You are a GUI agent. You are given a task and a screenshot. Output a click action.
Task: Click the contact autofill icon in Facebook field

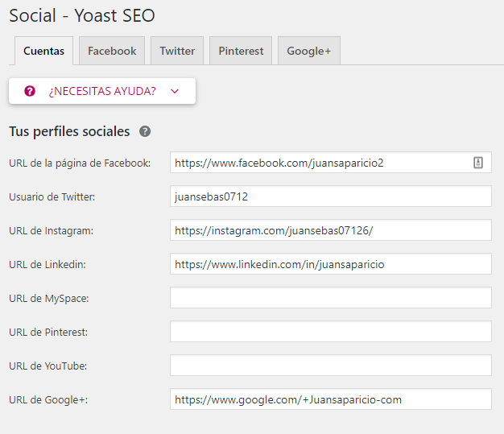478,163
